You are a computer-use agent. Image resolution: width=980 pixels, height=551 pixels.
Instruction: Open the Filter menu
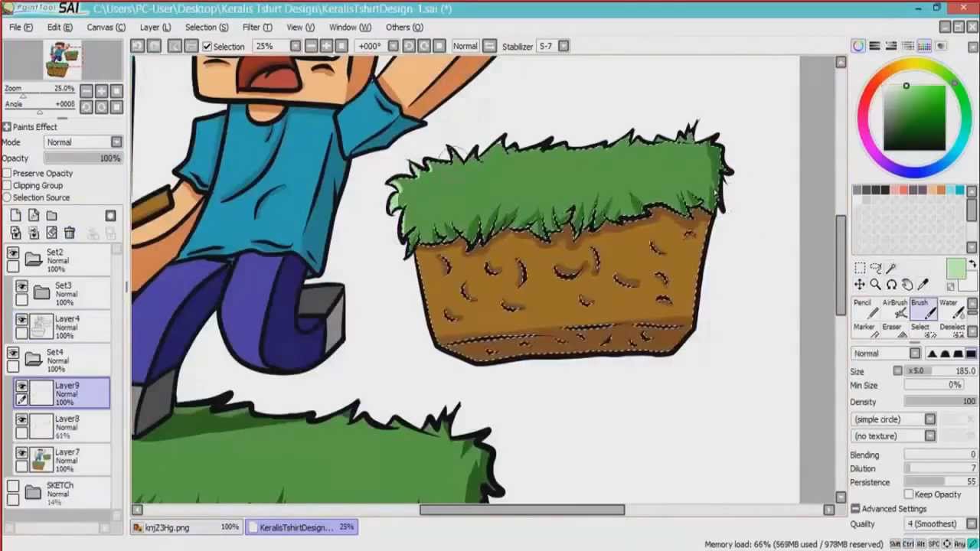click(257, 28)
